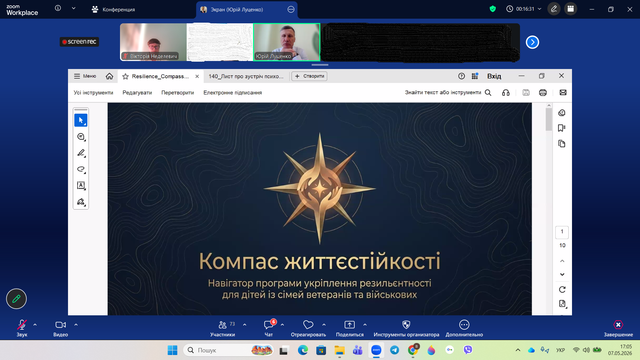The height and width of the screenshot is (360, 640).
Task: Click Створити new tab button
Action: (309, 76)
